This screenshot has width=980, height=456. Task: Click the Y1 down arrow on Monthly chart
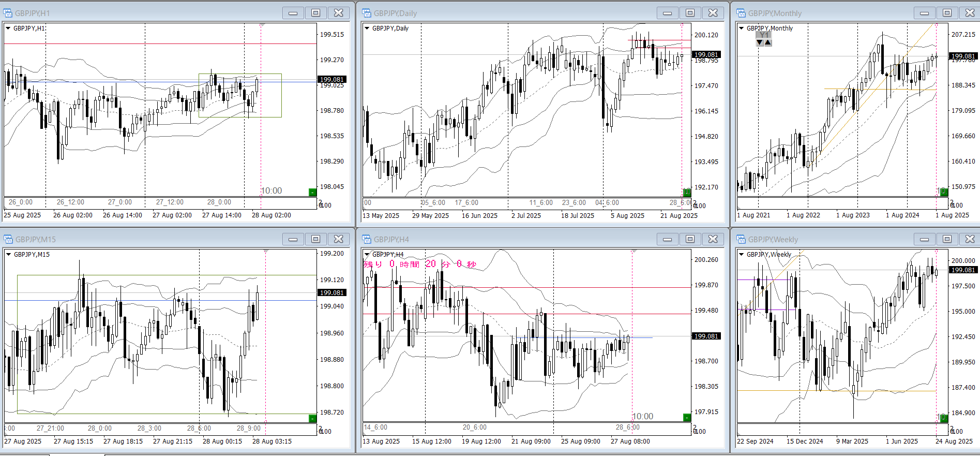760,42
